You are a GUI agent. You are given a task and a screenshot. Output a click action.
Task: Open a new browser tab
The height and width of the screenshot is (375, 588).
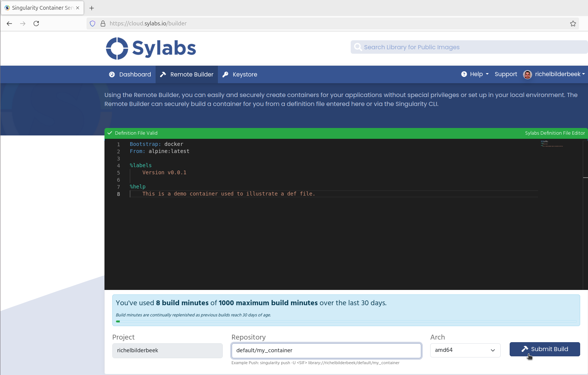[x=92, y=8]
